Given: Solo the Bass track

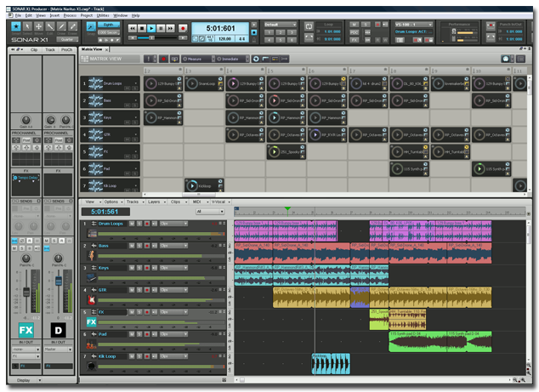Looking at the screenshot, I should pyautogui.click(x=139, y=246).
